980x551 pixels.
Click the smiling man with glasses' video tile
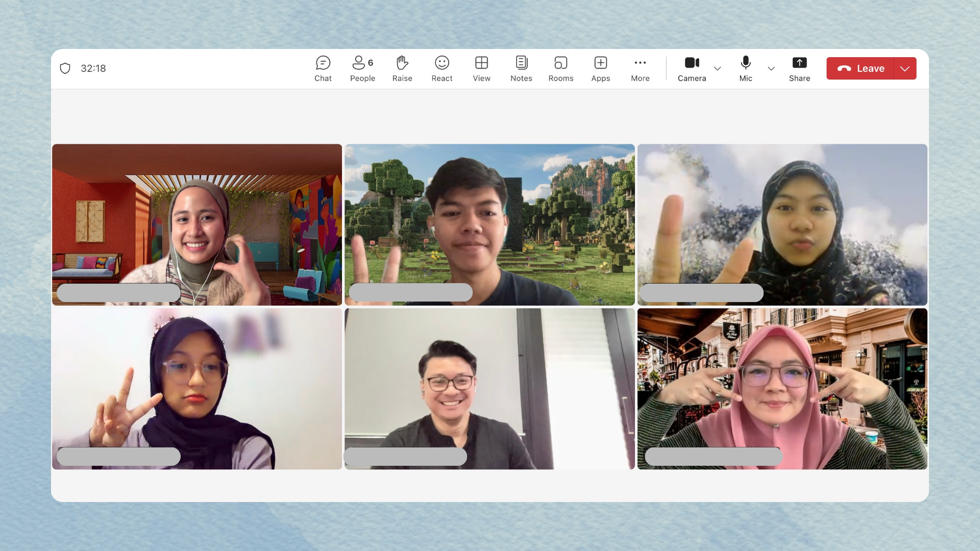pos(489,388)
